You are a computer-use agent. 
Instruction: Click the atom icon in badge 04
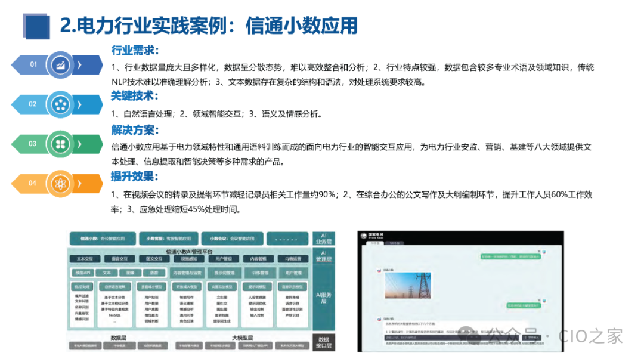click(60, 184)
